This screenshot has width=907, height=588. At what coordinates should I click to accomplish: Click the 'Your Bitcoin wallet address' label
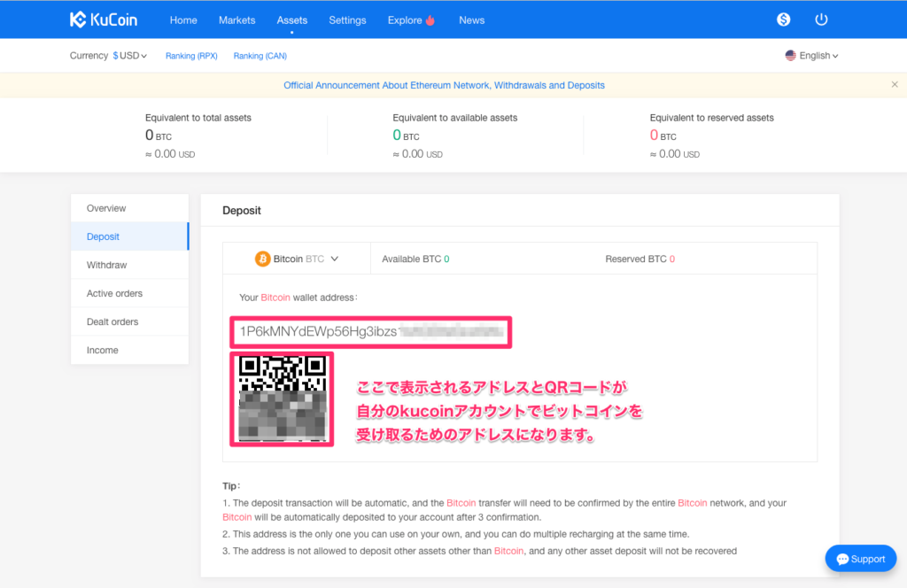[298, 298]
